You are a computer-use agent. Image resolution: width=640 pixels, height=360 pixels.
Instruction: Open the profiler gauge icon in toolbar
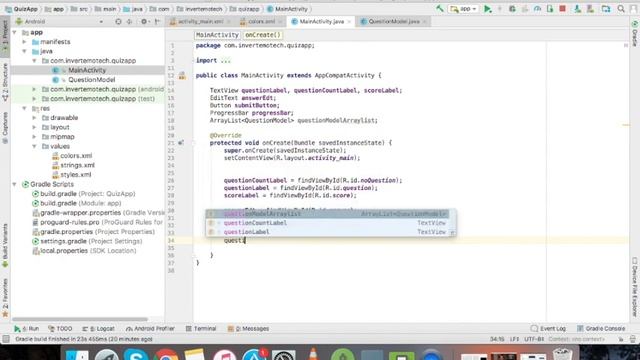pos(537,9)
